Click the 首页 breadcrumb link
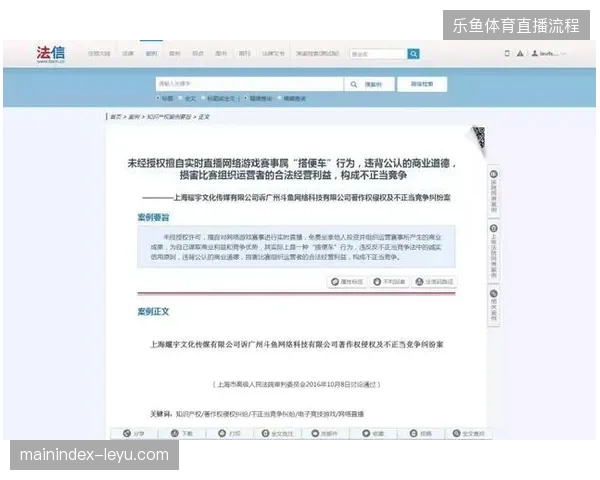The image size is (600, 480). pyautogui.click(x=116, y=117)
